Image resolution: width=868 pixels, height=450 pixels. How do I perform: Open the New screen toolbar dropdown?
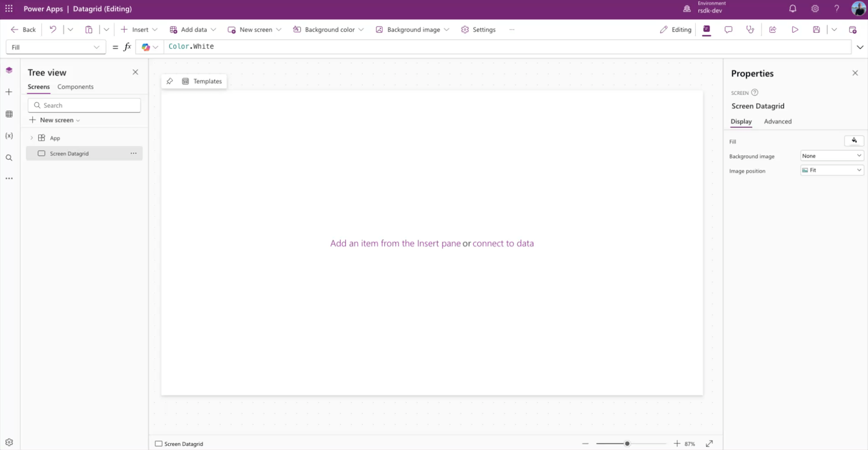click(x=254, y=30)
